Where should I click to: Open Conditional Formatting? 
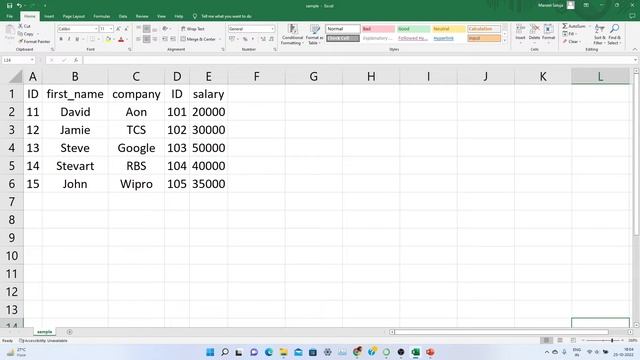(292, 34)
